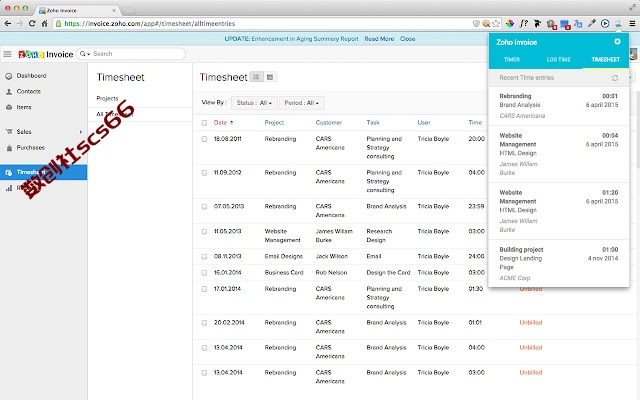
Task: Toggle the select-all checkbox in table header
Action: [204, 123]
